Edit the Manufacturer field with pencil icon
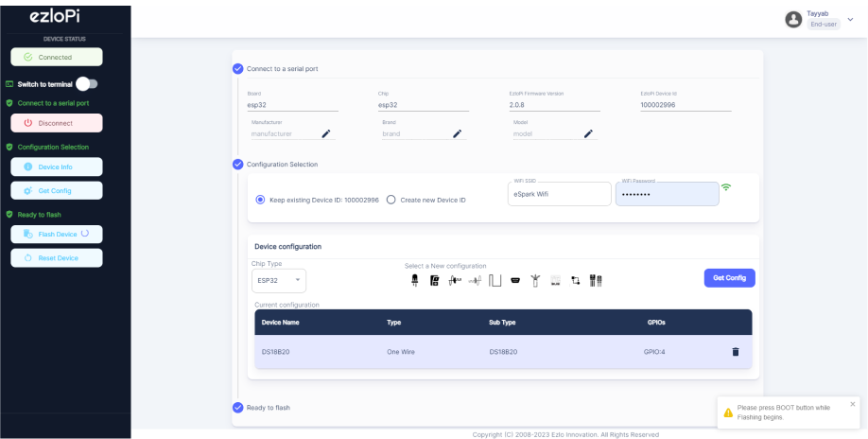Screen dimensions: 868x439 [x=326, y=133]
